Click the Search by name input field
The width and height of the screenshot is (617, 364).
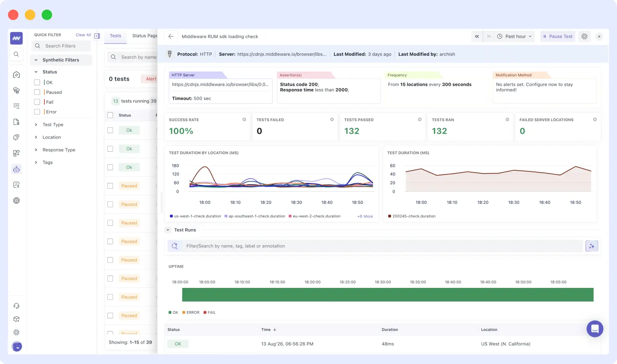click(132, 57)
